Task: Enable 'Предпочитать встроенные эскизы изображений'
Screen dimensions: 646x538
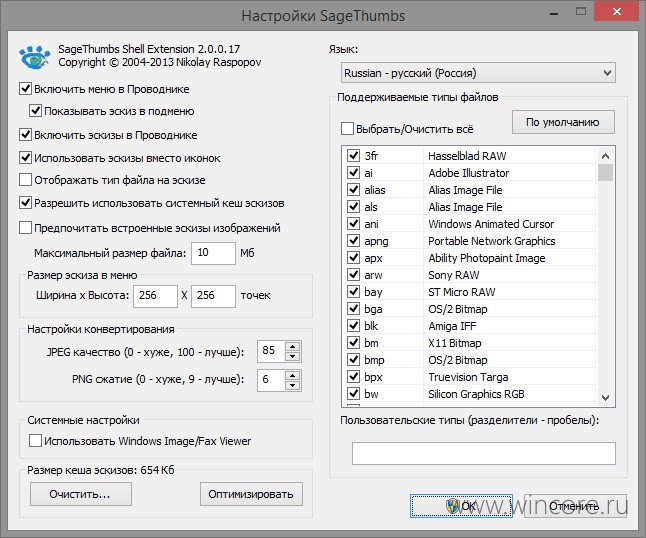Action: 26,227
